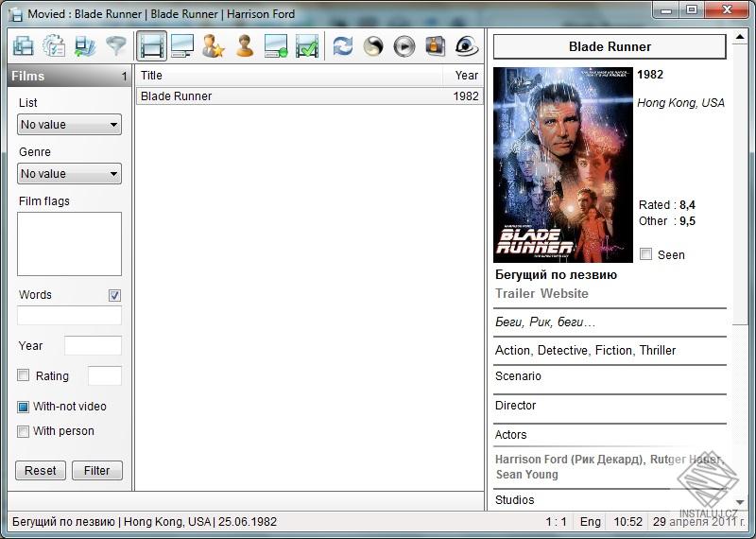Image resolution: width=756 pixels, height=539 pixels.
Task: Click the bold 1982 year in details
Action: [650, 75]
